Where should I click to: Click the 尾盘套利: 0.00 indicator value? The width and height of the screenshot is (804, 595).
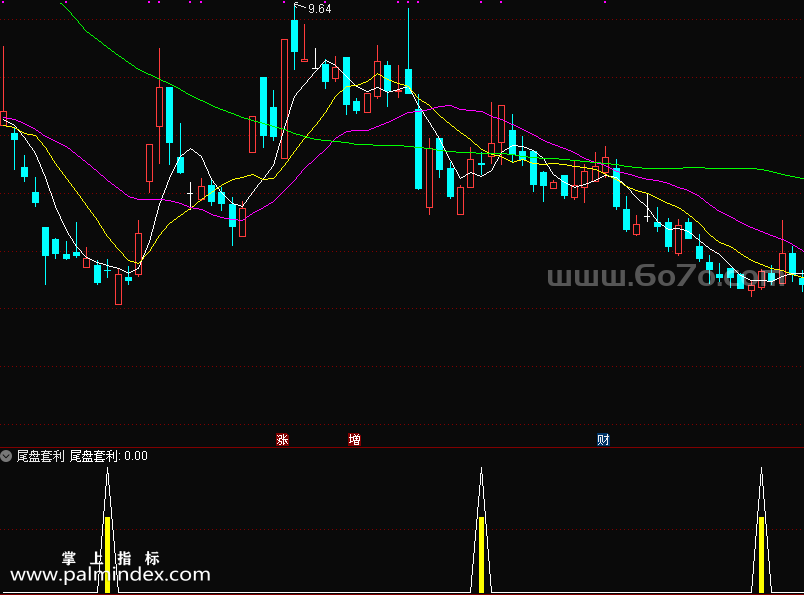click(109, 456)
